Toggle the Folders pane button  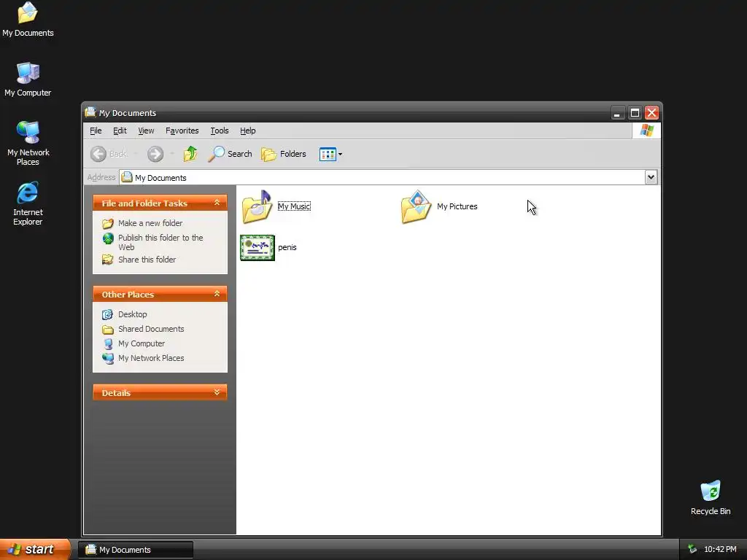click(x=284, y=154)
